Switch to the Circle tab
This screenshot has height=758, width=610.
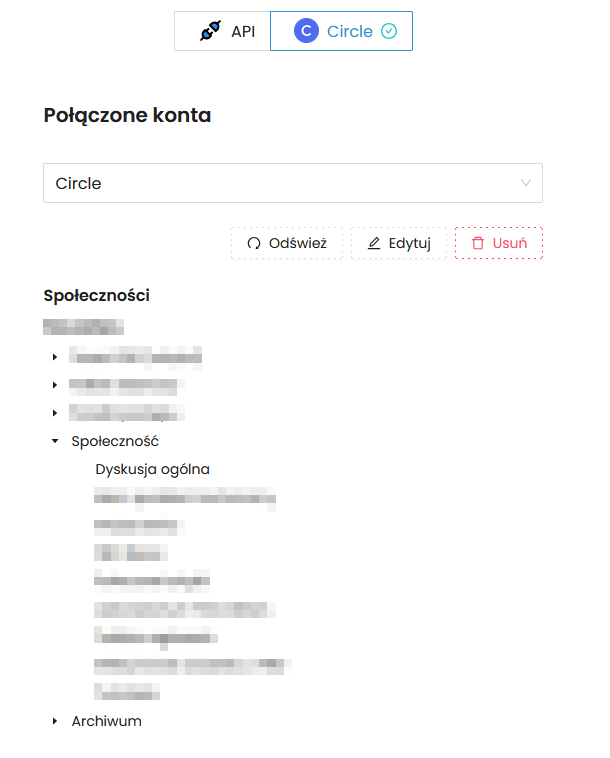click(341, 31)
